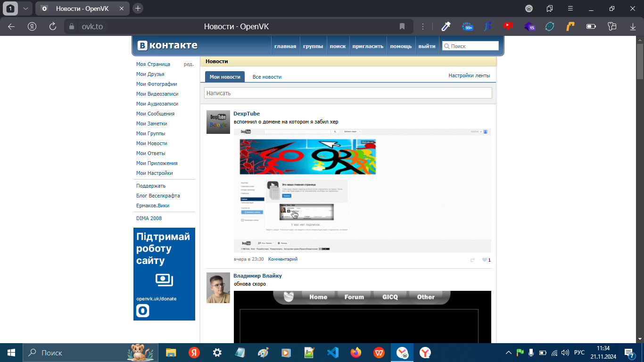Open Visual Studio Code from the taskbar

pyautogui.click(x=333, y=353)
